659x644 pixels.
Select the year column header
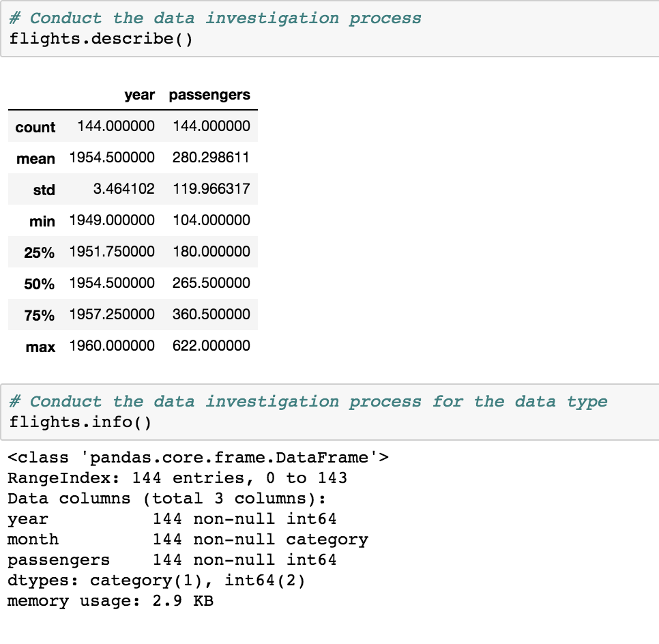(139, 95)
